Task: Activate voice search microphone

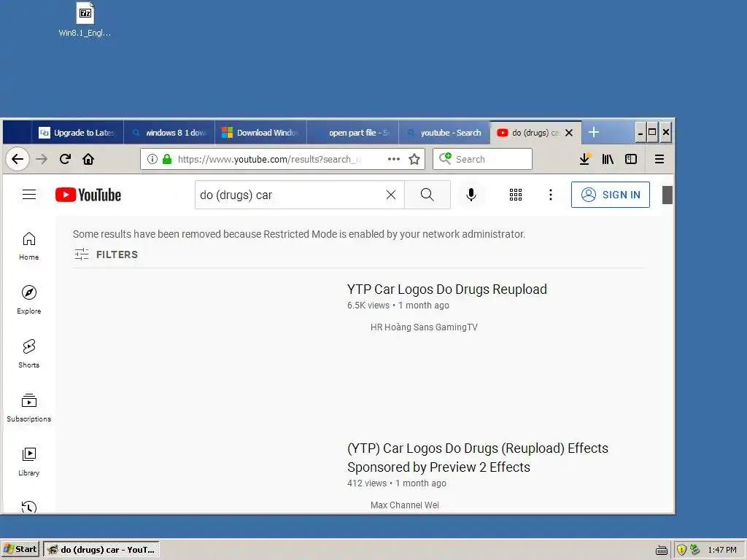Action: tap(471, 195)
